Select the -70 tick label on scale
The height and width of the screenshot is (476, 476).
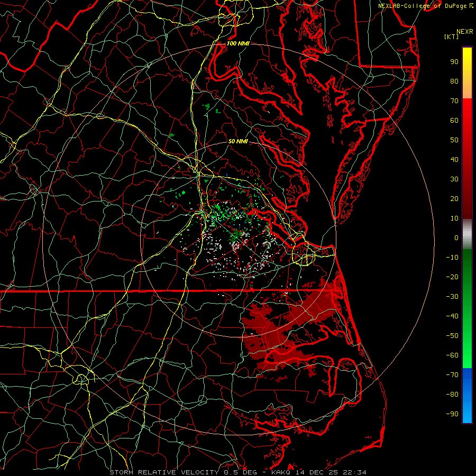coord(452,375)
